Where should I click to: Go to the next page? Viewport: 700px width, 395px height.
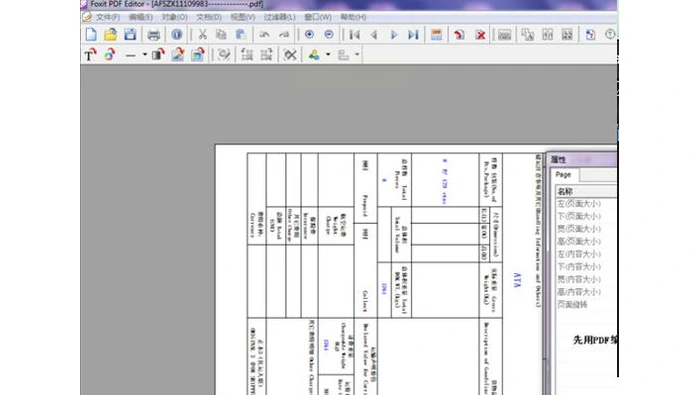tap(394, 34)
